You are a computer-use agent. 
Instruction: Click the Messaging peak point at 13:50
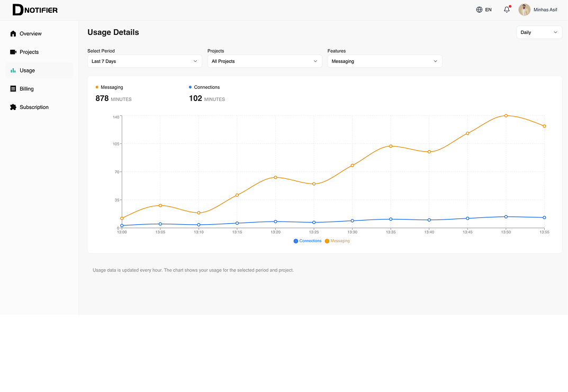506,115
